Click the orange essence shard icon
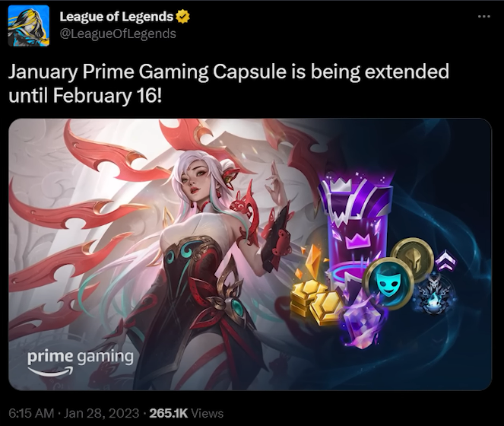The height and width of the screenshot is (426, 504). tap(312, 261)
